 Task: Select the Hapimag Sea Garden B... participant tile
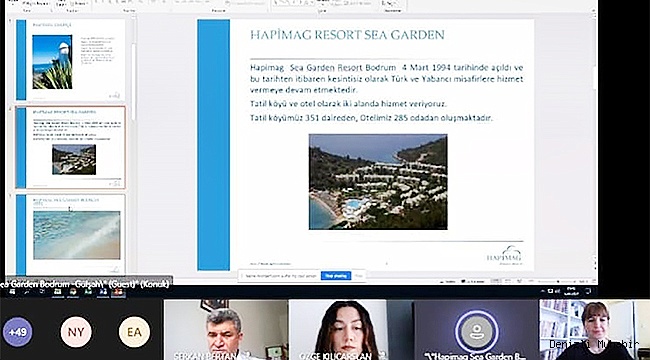click(476, 330)
